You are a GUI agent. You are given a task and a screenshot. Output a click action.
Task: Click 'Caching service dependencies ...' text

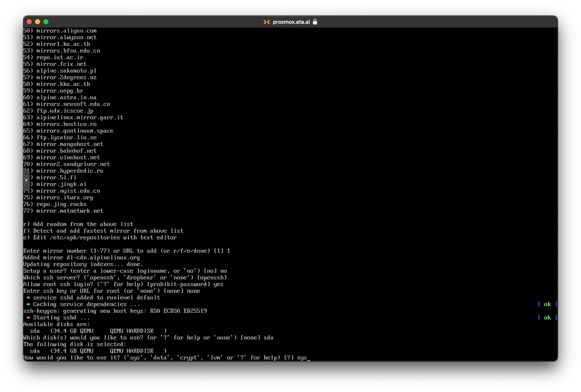tap(87, 304)
